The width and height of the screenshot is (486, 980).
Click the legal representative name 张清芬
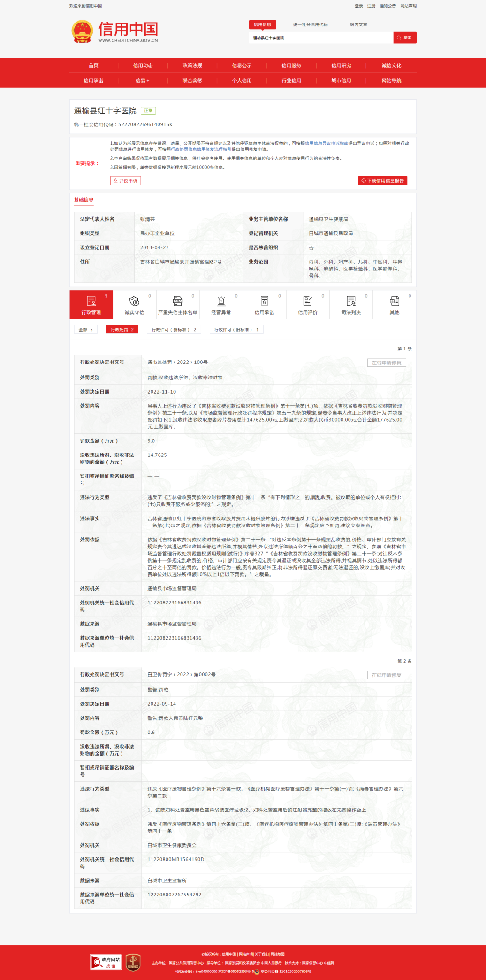tap(147, 219)
